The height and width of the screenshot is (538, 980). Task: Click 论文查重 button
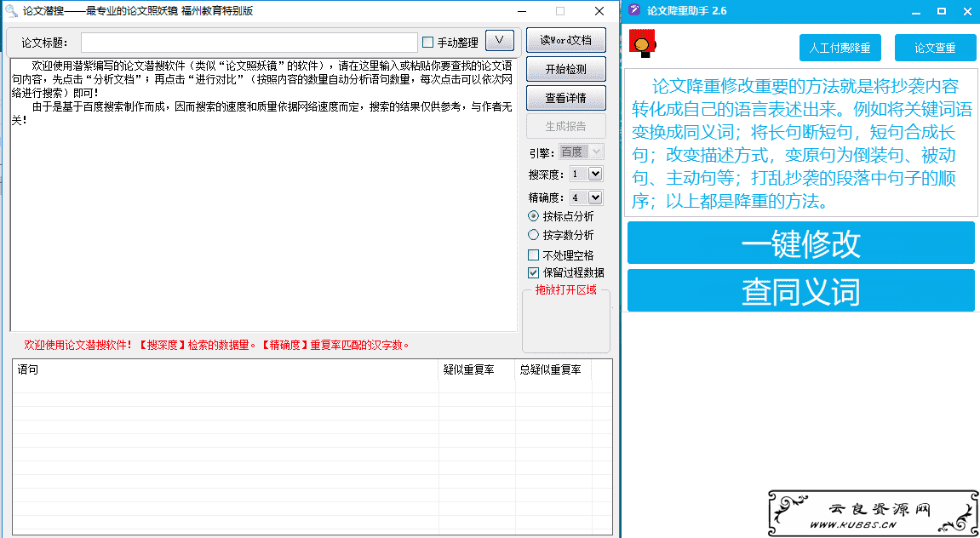click(935, 49)
